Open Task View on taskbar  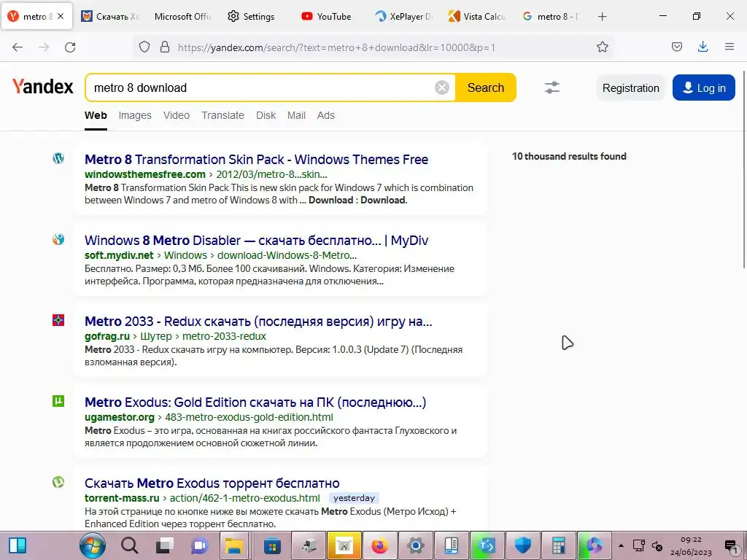click(x=165, y=545)
